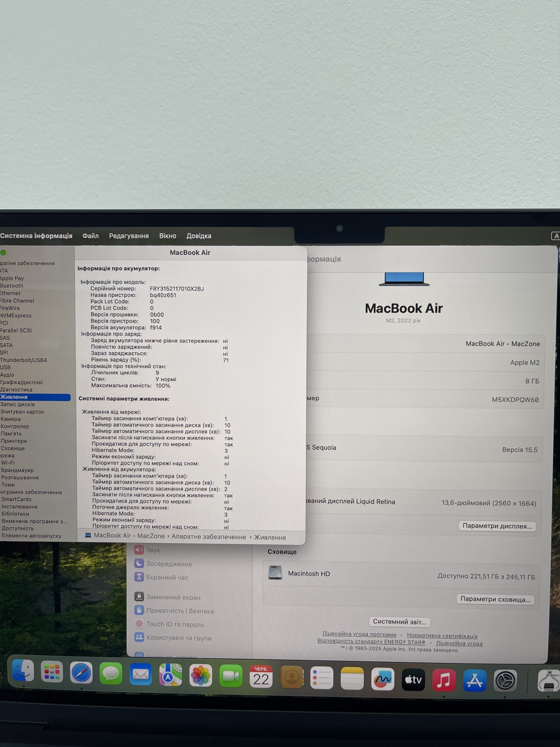560x747 pixels.
Task: Select Bluetooth in hardware list
Action: (x=12, y=286)
